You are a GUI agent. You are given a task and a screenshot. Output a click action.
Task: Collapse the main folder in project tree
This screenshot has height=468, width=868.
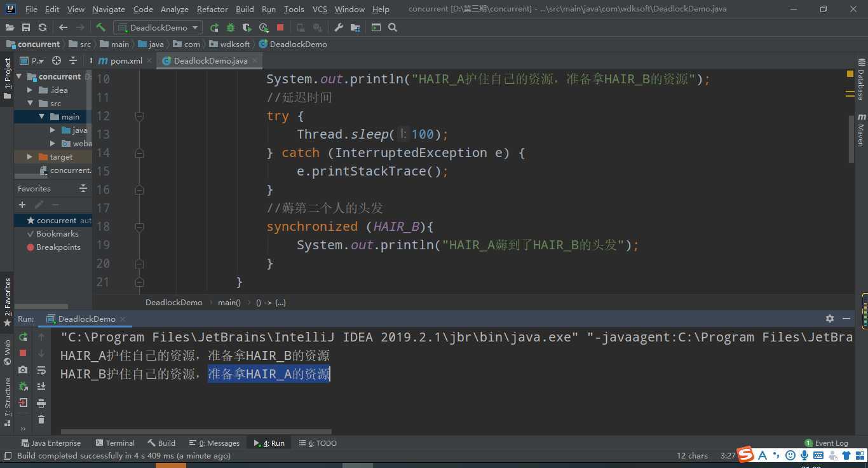[x=41, y=116]
